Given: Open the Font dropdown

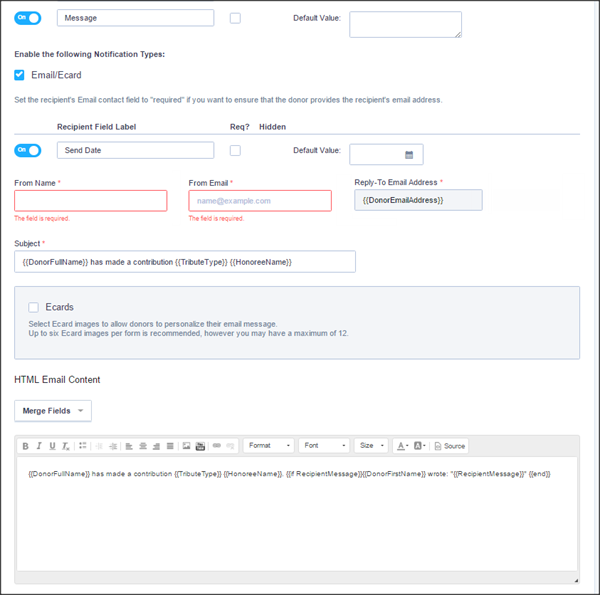Looking at the screenshot, I should [324, 445].
